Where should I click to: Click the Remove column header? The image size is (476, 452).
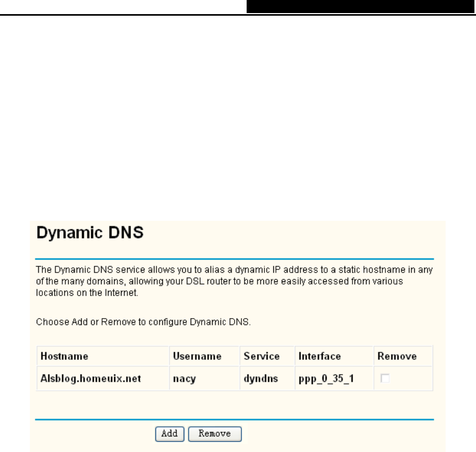[403, 356]
